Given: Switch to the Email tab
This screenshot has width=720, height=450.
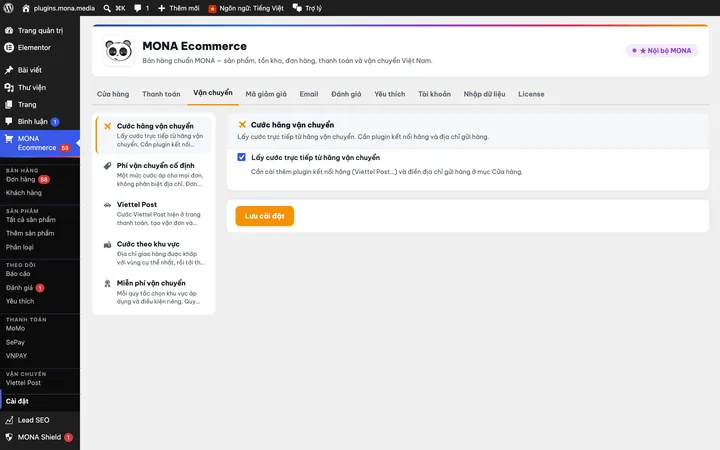Looking at the screenshot, I should (309, 94).
